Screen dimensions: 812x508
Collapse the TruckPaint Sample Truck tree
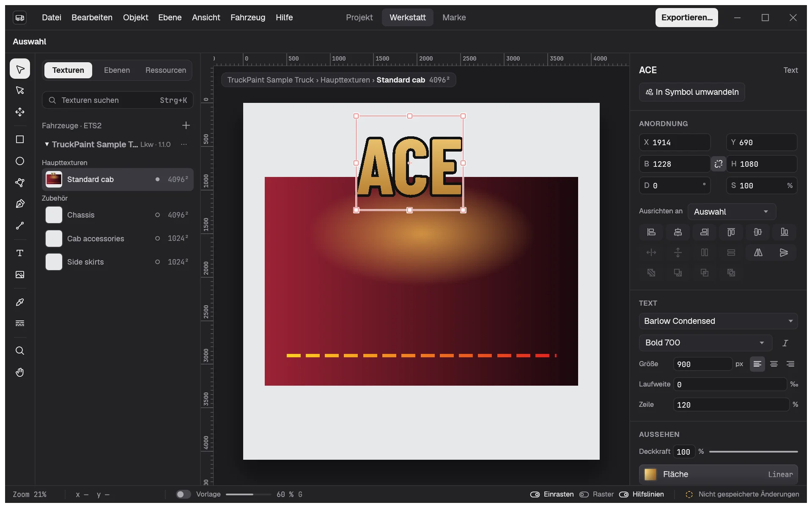point(47,144)
